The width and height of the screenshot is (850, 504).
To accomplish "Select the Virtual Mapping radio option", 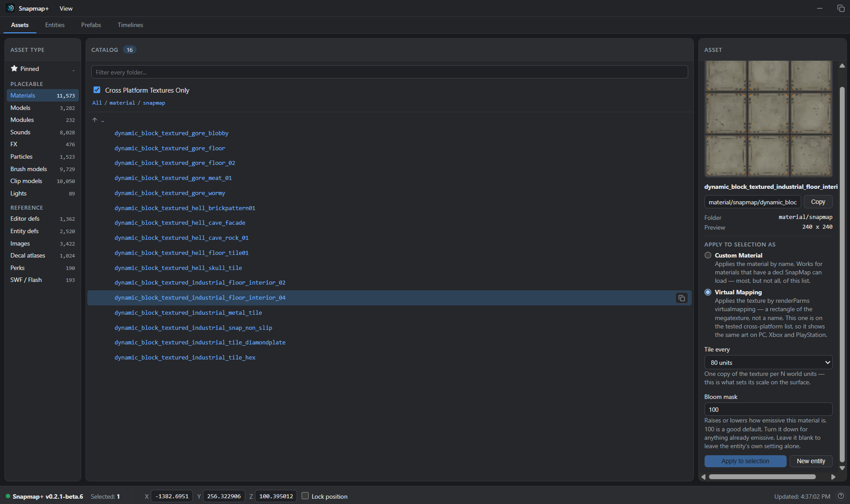I will [x=708, y=292].
